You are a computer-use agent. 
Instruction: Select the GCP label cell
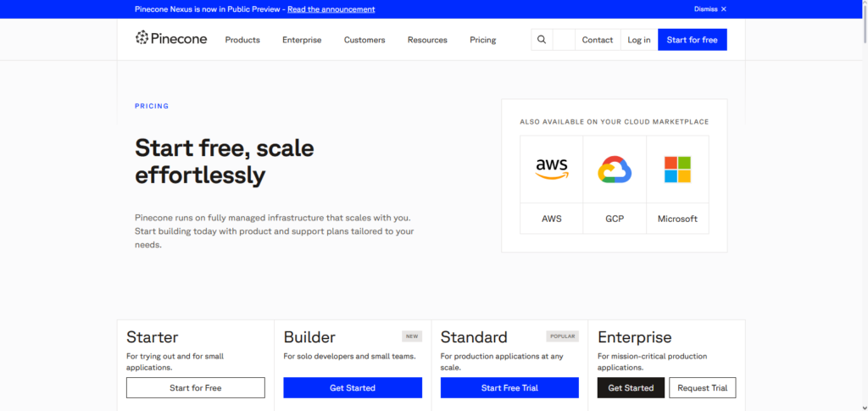pos(615,219)
